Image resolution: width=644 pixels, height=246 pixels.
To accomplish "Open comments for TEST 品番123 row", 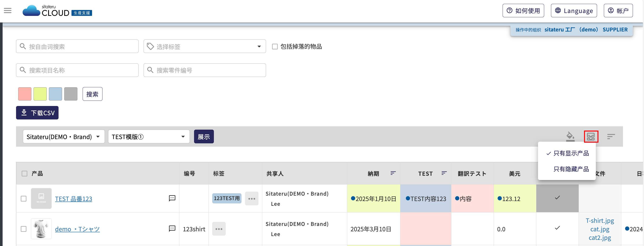I will click(172, 198).
